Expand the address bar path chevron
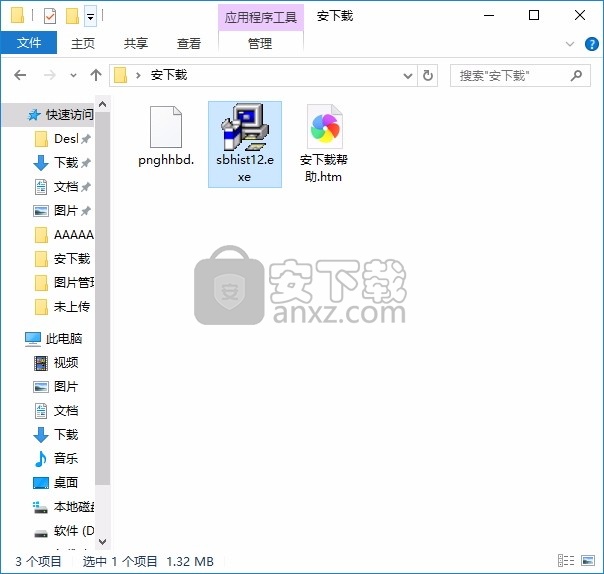 [x=138, y=75]
